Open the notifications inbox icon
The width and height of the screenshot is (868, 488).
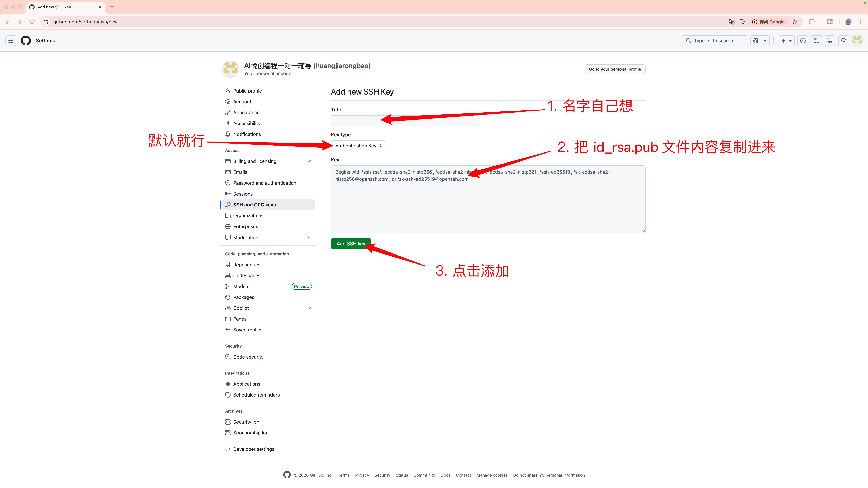pos(843,41)
